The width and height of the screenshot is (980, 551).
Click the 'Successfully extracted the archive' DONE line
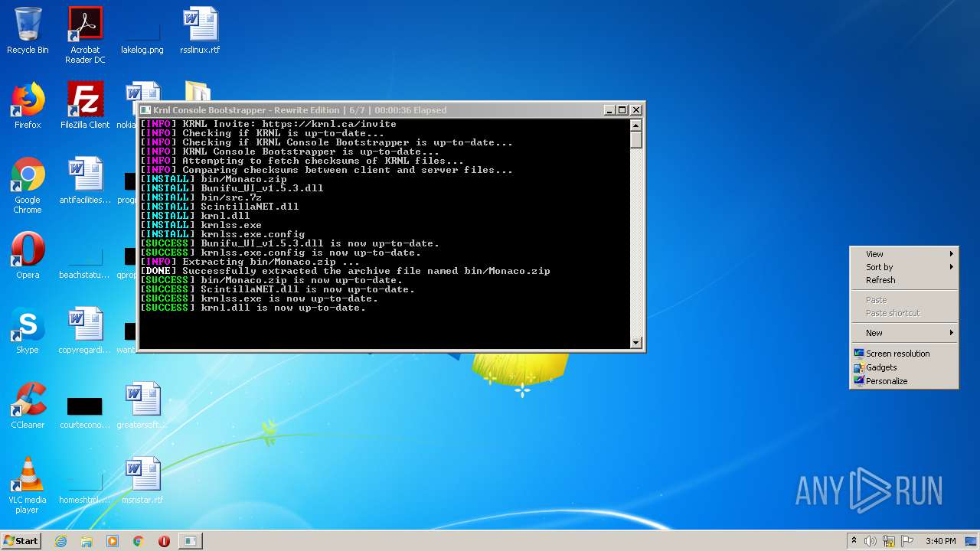coord(345,271)
